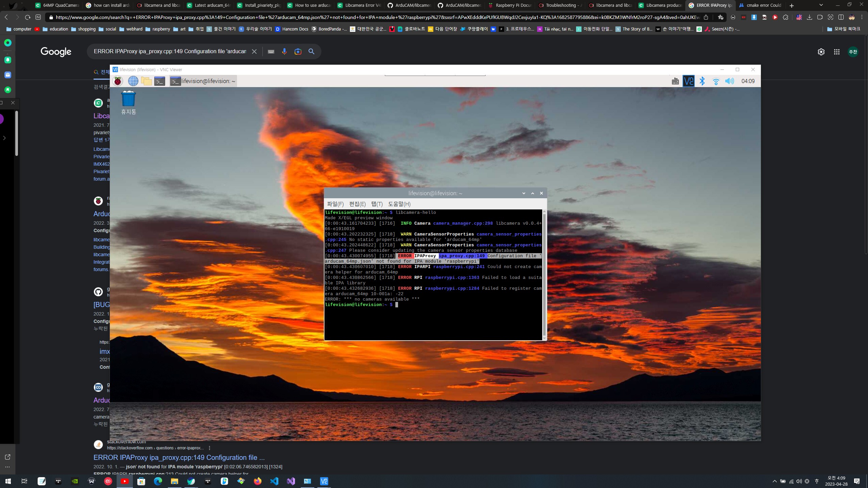This screenshot has width=868, height=488.
Task: Launch terminal from the Pi panel
Action: pyautogui.click(x=160, y=81)
